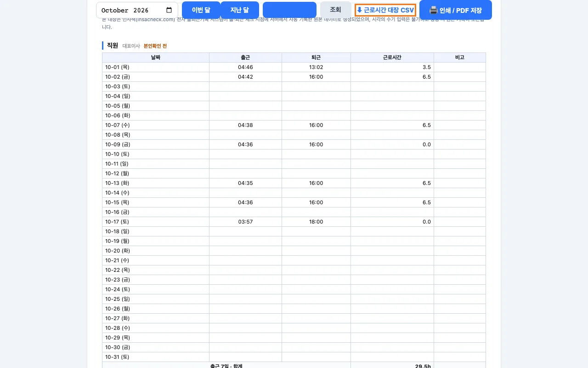Click 6.5 hours in the 10-07 row

tap(427, 125)
